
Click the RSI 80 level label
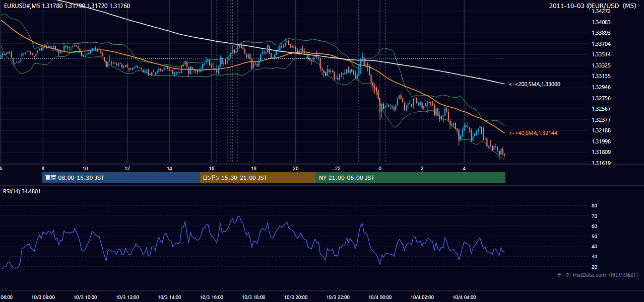pyautogui.click(x=594, y=206)
